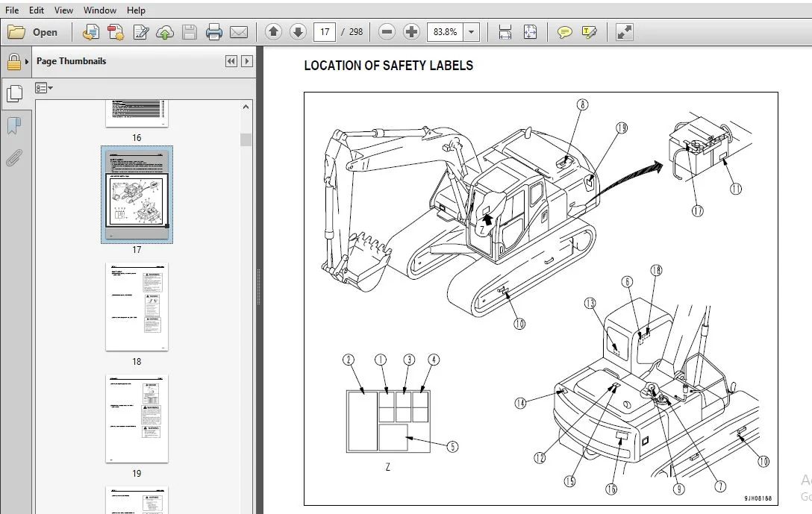The image size is (812, 514).
Task: Open the Window menu
Action: (99, 10)
